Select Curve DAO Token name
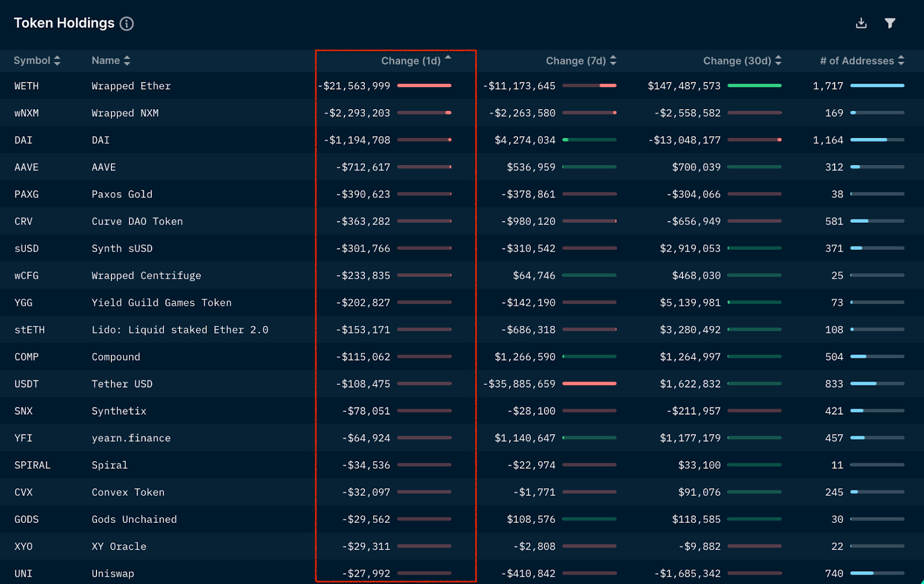Screen dimensions: 924x584 click(x=137, y=222)
